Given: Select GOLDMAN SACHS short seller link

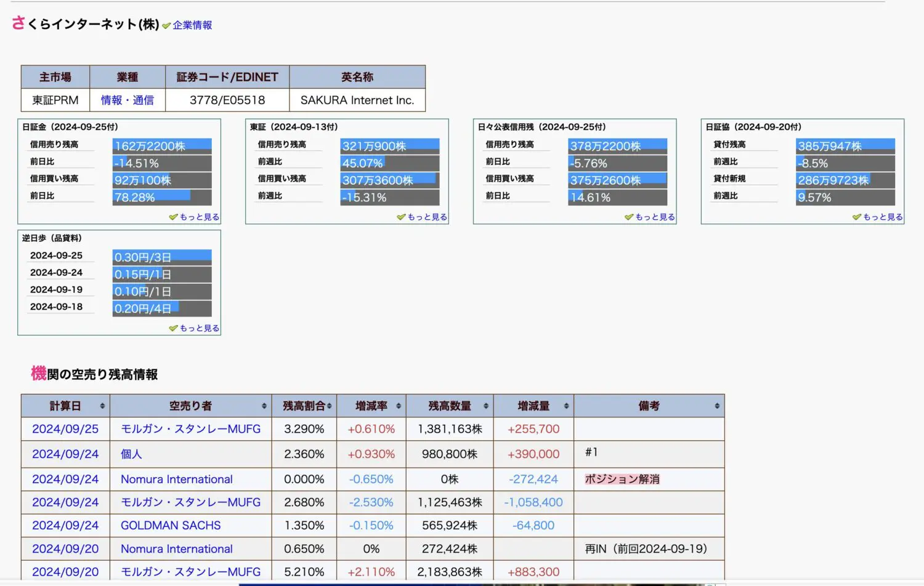Looking at the screenshot, I should click(171, 526).
